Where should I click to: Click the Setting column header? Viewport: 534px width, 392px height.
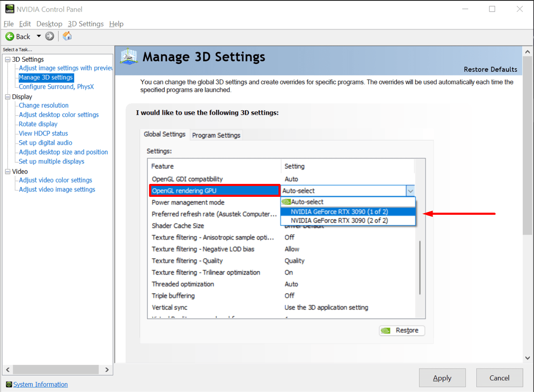click(x=348, y=166)
